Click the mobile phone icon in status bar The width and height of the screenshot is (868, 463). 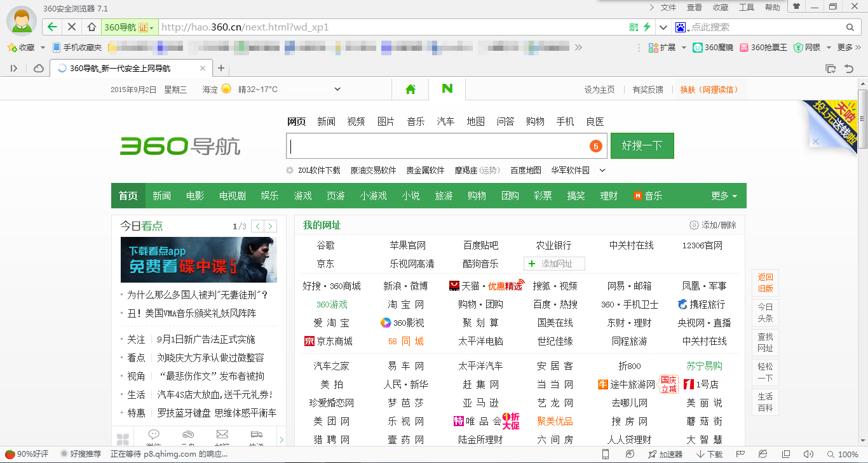[606, 454]
